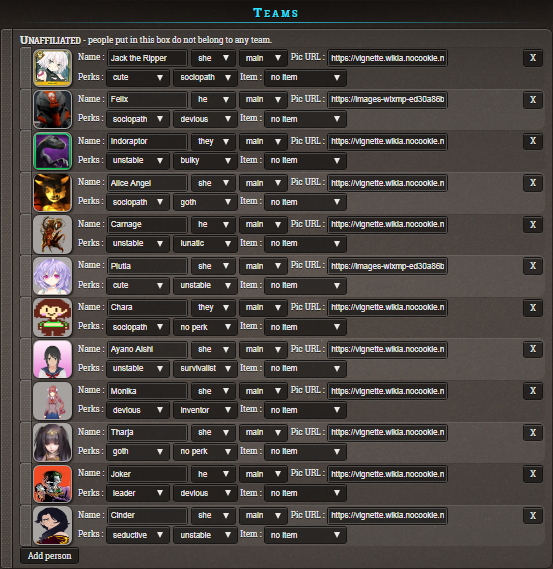Open Carnage's lunatic perk dropdown
The height and width of the screenshot is (569, 553).
pos(205,243)
